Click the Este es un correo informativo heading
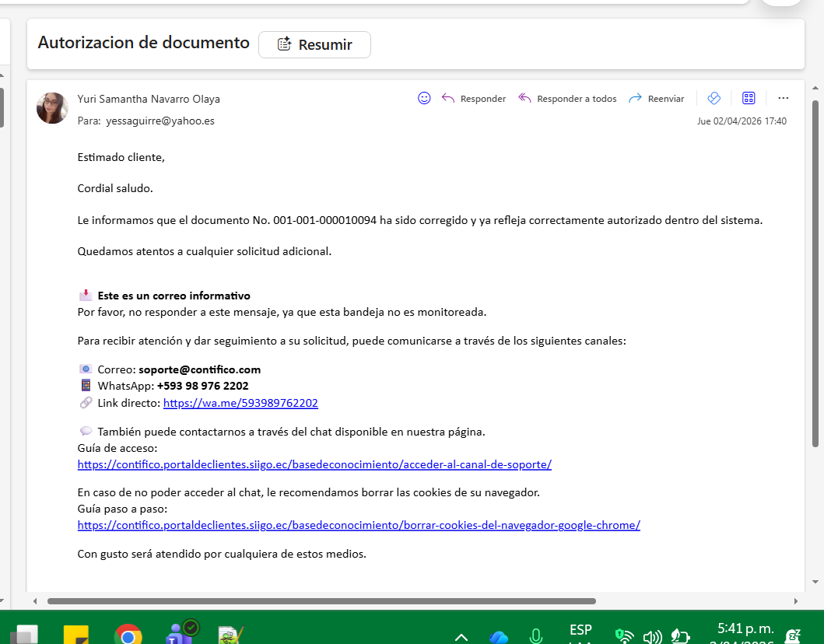The image size is (824, 644). pos(174,296)
